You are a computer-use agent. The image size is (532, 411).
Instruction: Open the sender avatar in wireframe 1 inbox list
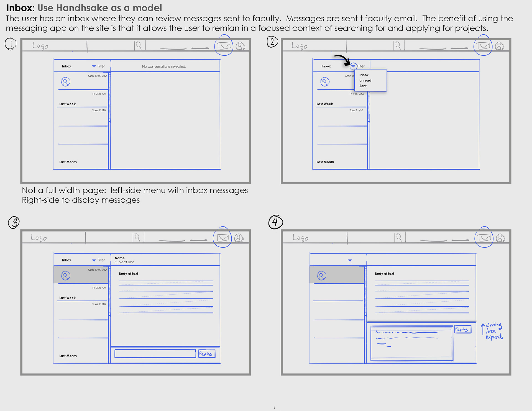[66, 82]
